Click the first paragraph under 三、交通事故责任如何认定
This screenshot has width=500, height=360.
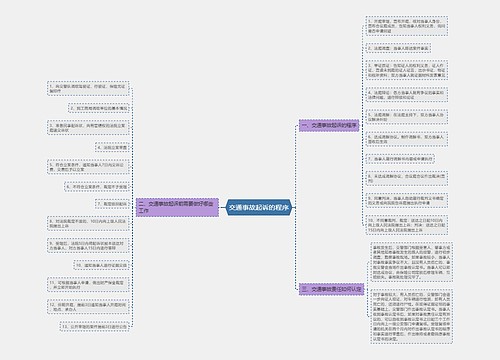coord(411,262)
